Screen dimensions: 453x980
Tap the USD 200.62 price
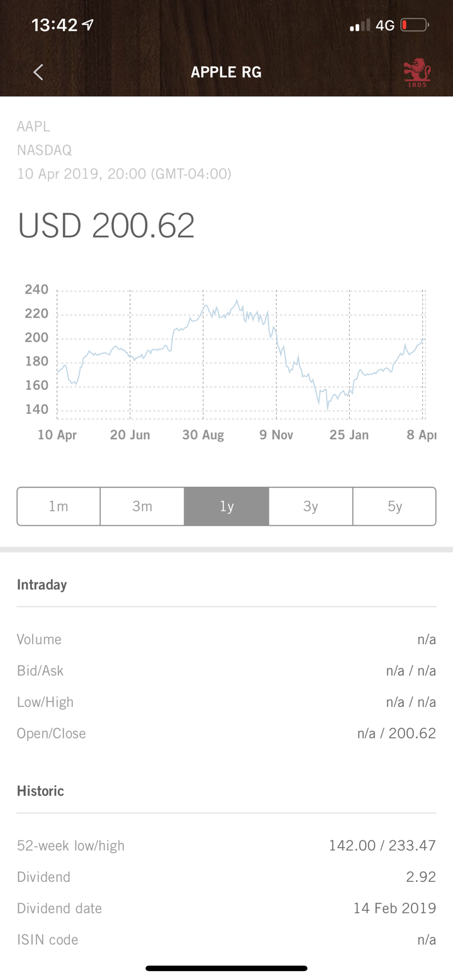click(106, 225)
